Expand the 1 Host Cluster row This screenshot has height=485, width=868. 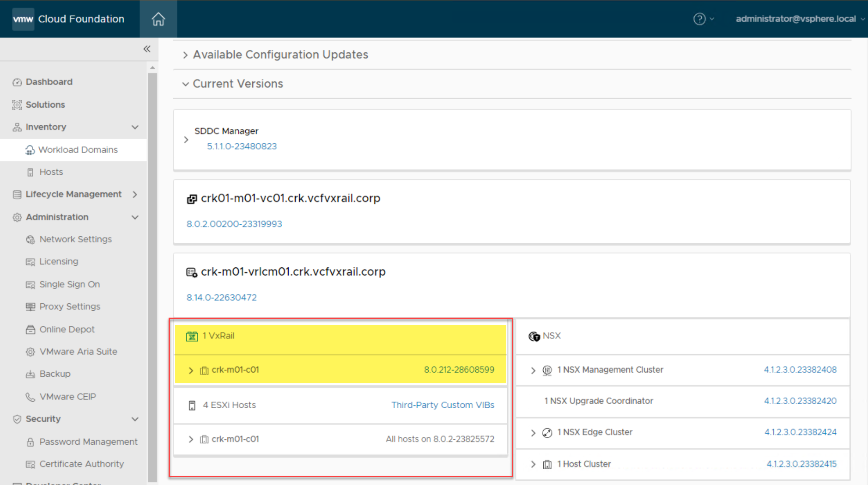533,464
